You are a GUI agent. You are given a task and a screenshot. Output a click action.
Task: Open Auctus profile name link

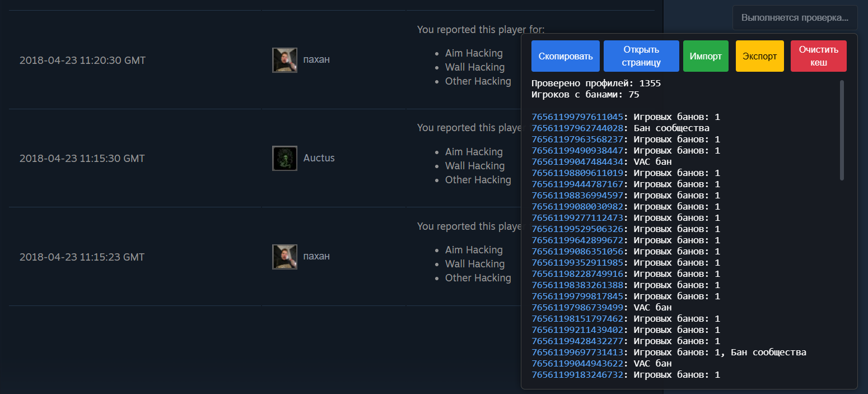pyautogui.click(x=319, y=158)
